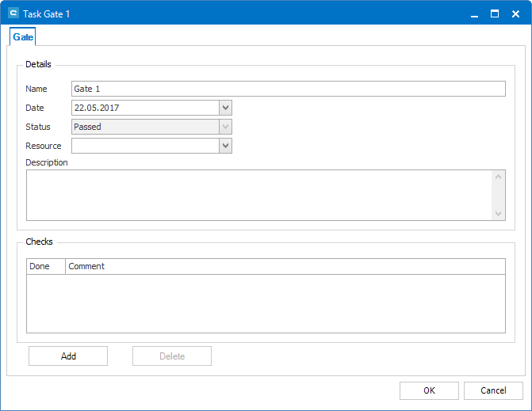
Task: Click inside the Description text area
Action: point(258,195)
